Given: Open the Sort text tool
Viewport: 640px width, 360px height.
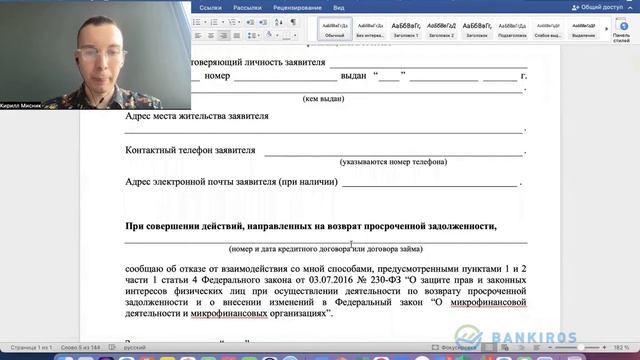Looking at the screenshot, I should click(x=278, y=22).
